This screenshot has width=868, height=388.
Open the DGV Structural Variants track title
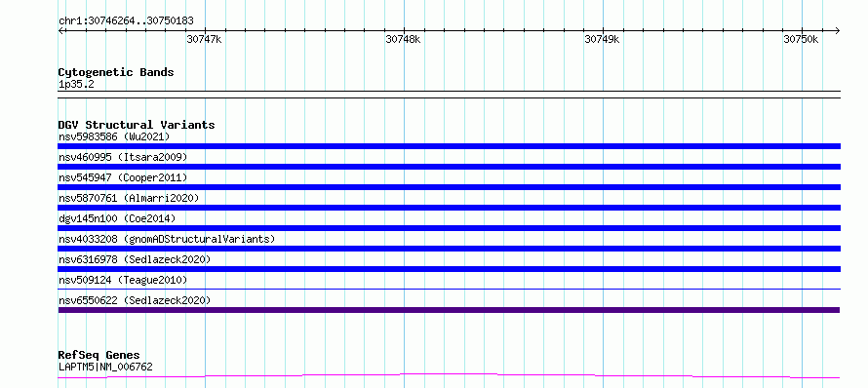click(x=137, y=125)
